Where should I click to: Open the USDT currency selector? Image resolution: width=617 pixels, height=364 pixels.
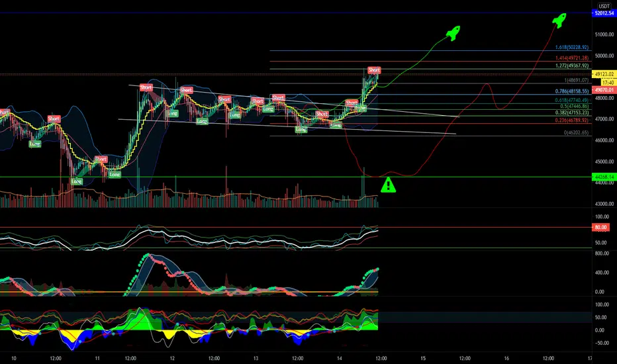pos(604,6)
